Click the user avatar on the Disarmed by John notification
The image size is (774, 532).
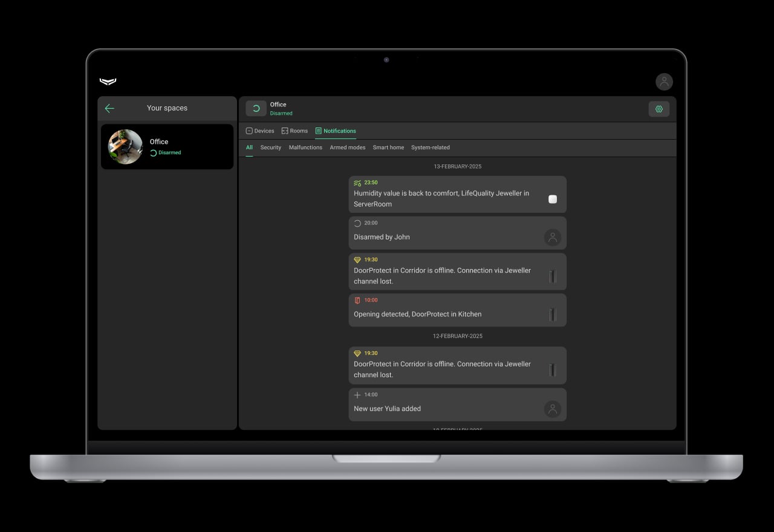click(x=552, y=237)
